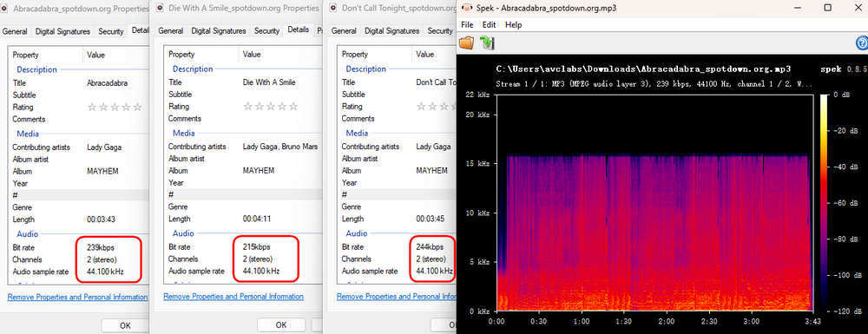Switch to Security tab in Abracadabra Properties
868x334 pixels.
click(x=111, y=31)
